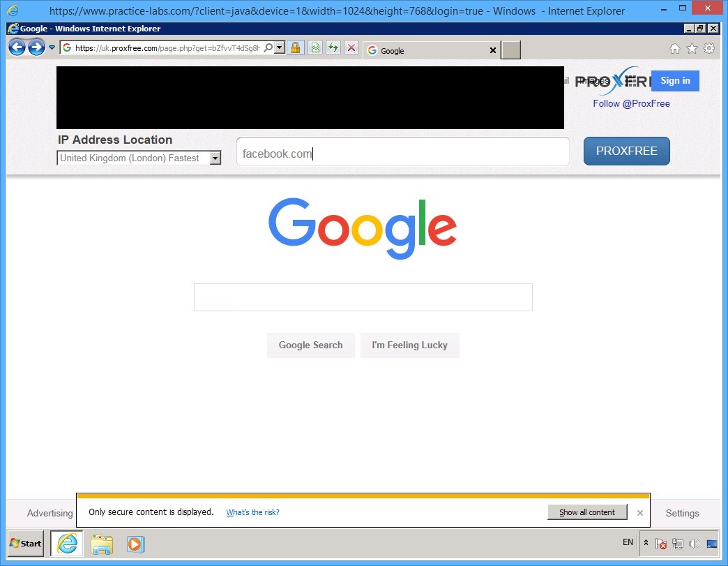The width and height of the screenshot is (728, 566).
Task: Click the padlock security icon beside the address bar
Action: [x=296, y=47]
